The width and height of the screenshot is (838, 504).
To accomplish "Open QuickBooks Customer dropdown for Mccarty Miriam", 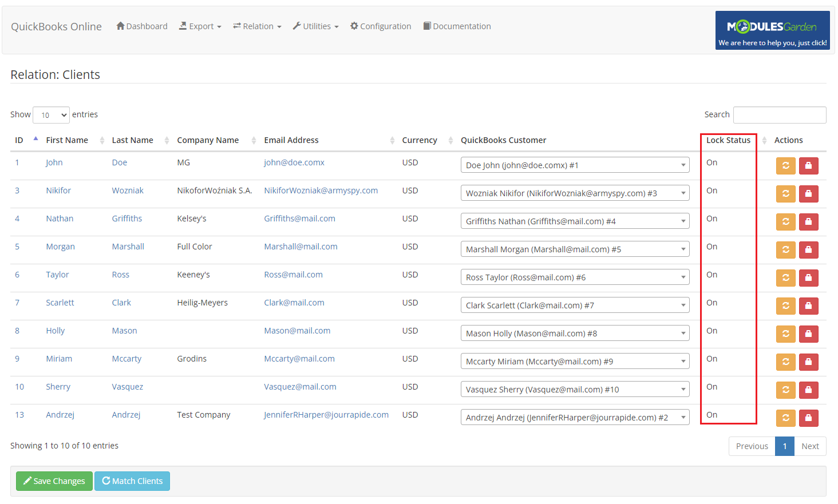I will click(x=575, y=361).
